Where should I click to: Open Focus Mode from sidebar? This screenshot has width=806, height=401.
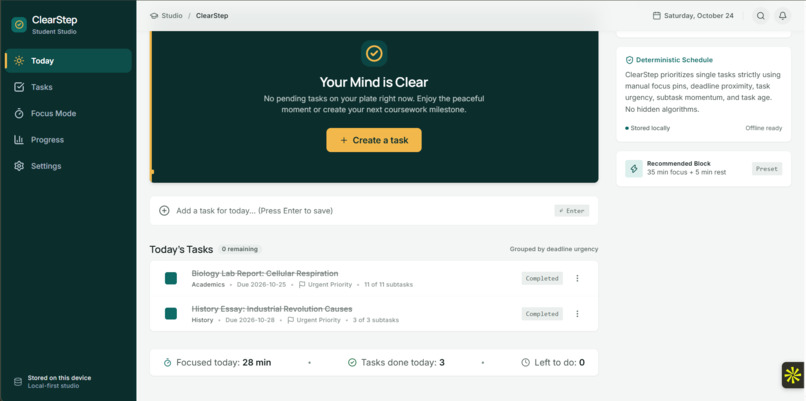pyautogui.click(x=68, y=114)
